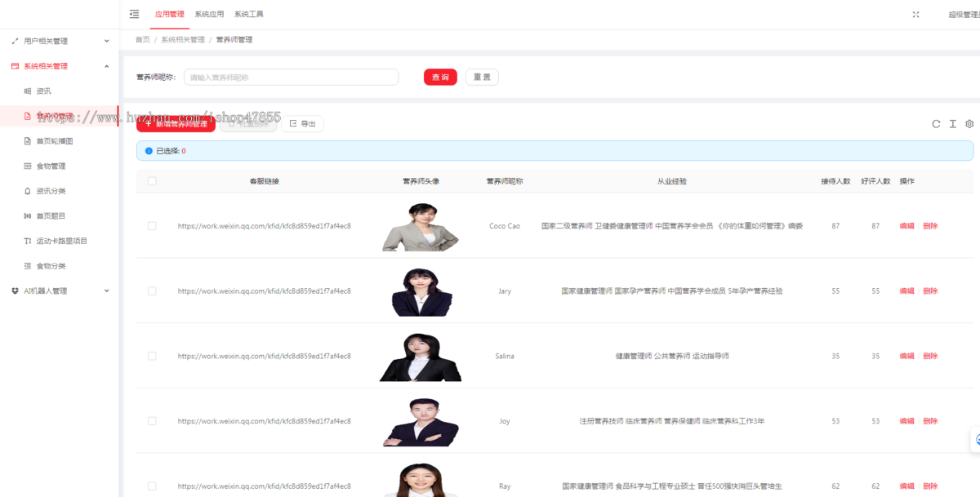Click the 从业经验 column header
This screenshot has height=497, width=980.
tap(672, 181)
